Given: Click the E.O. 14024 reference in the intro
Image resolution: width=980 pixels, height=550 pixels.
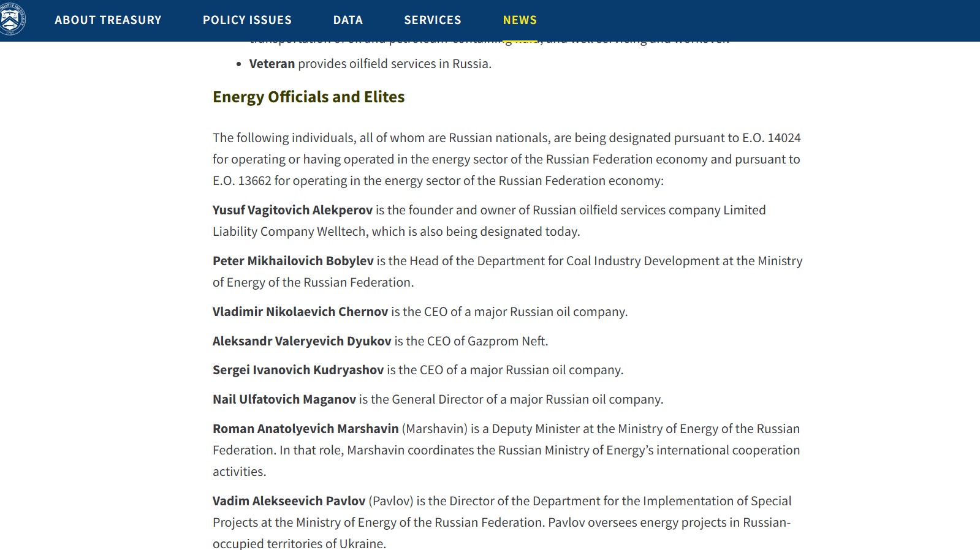Looking at the screenshot, I should point(771,138).
